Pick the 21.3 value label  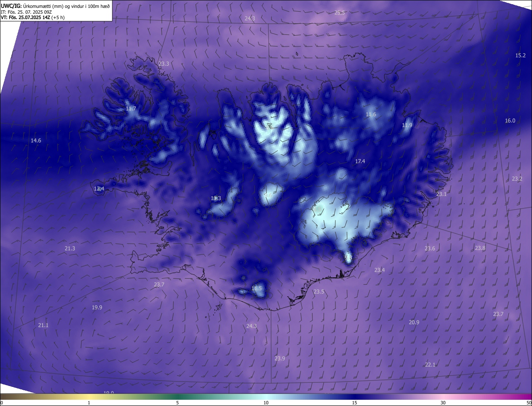pos(70,249)
